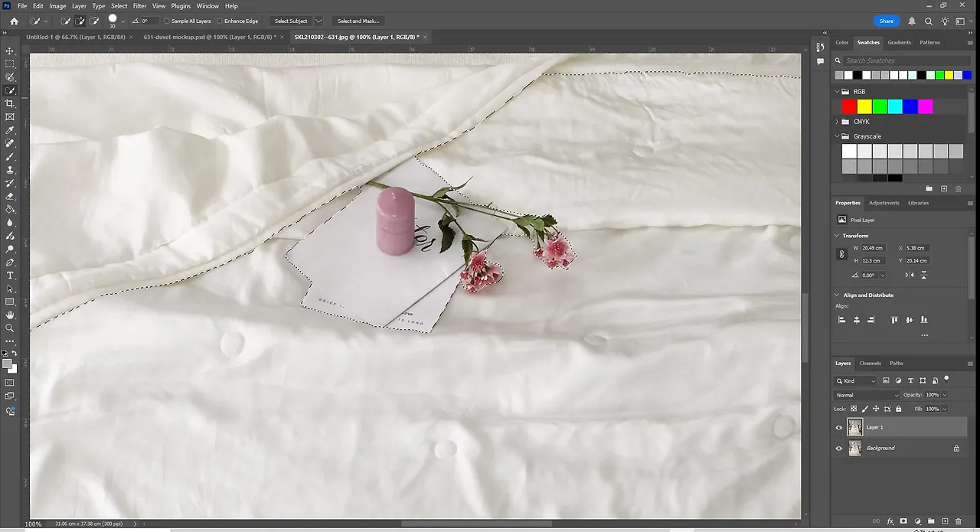Open Select and Mask workspace
980x532 pixels.
[358, 21]
